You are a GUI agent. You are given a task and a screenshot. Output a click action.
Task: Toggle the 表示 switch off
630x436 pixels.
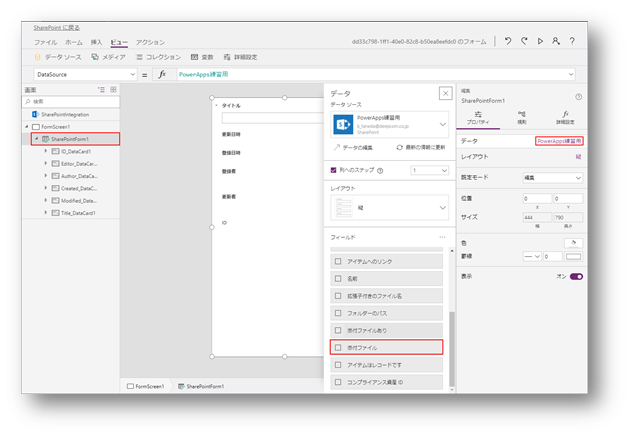(x=576, y=276)
